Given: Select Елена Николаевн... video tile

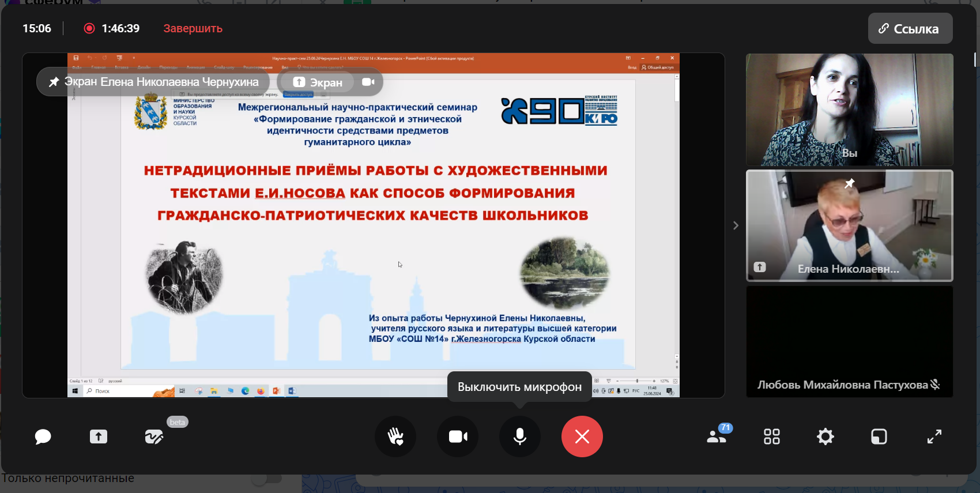Looking at the screenshot, I should [x=850, y=225].
